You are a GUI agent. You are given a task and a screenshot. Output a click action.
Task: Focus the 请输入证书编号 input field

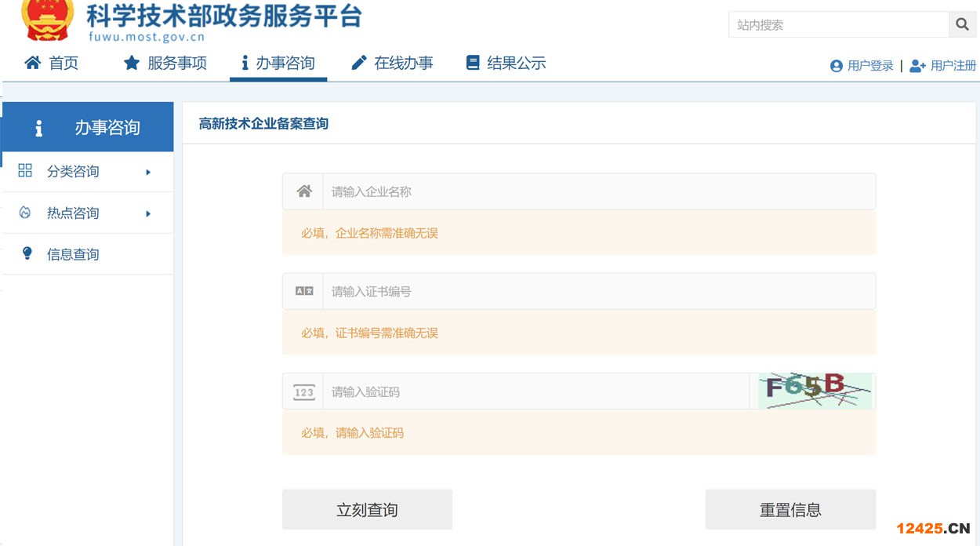click(x=599, y=291)
